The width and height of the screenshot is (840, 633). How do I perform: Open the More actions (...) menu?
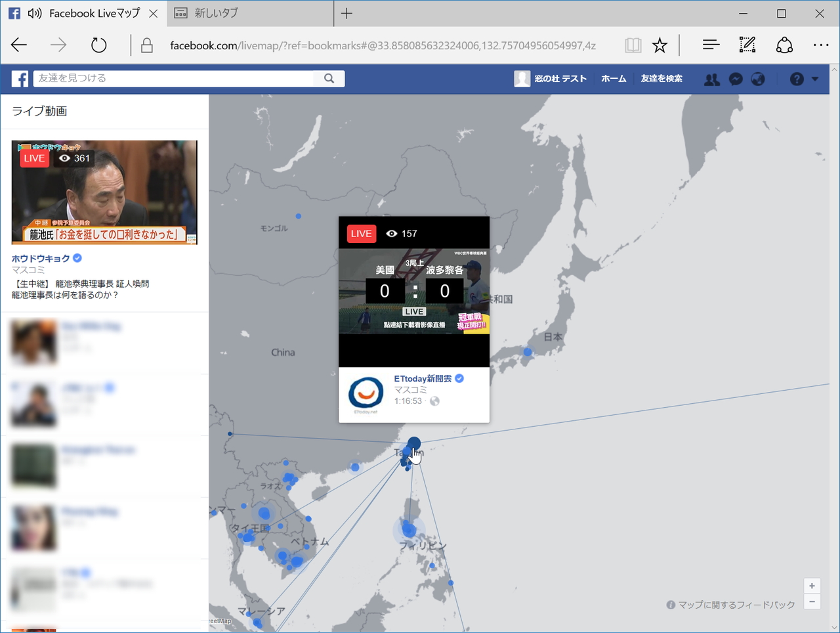(x=821, y=45)
